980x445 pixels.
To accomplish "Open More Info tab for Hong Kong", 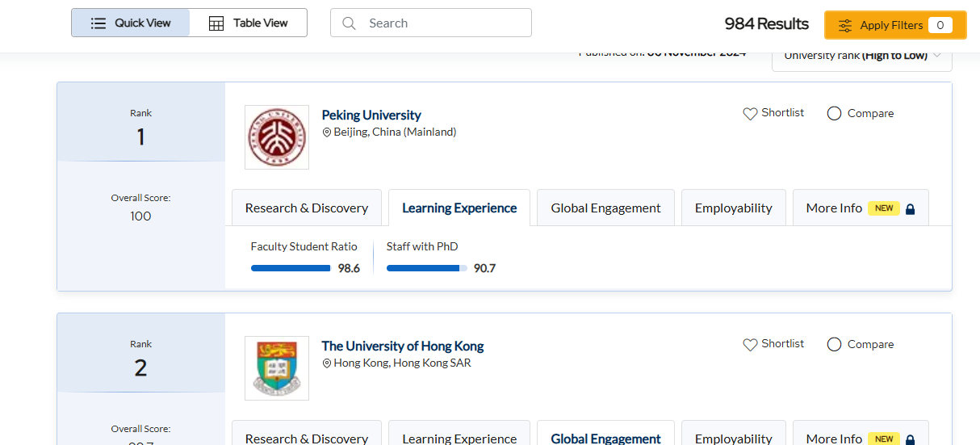I will [861, 434].
